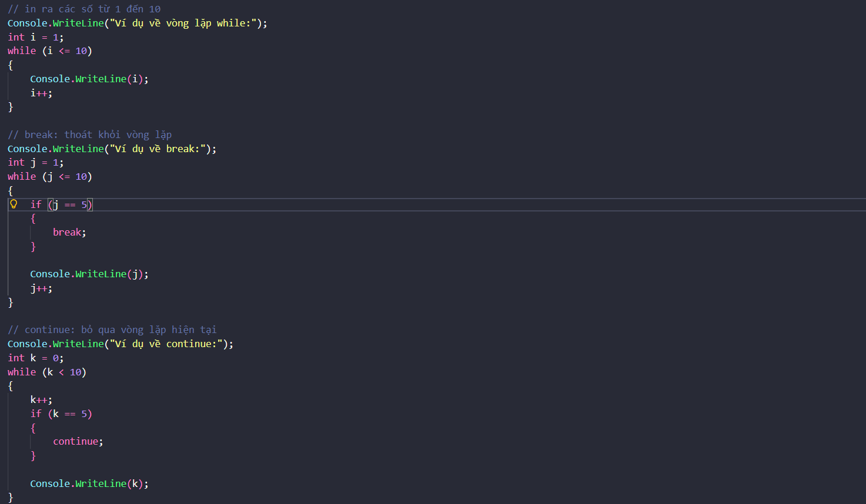Click the 'while (k < 10)' loop header
This screenshot has height=504, width=866.
tap(46, 372)
